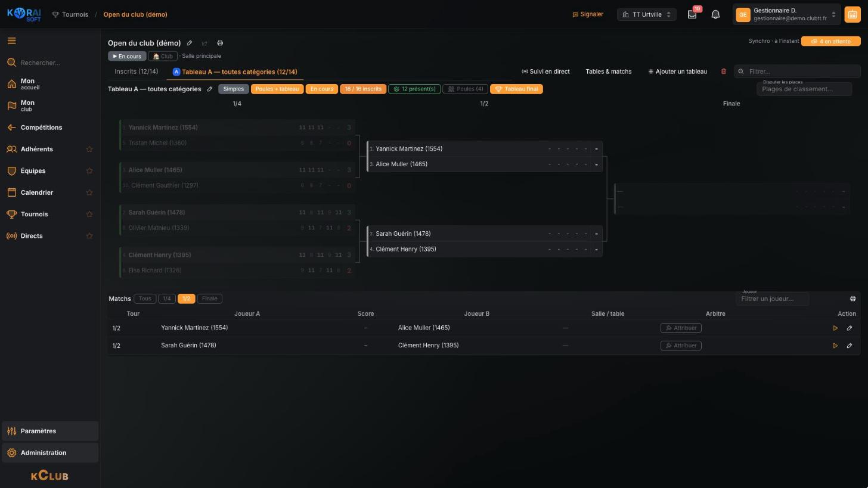Favorite Directs with star icon
Screen dimensions: 868x488
click(x=89, y=236)
